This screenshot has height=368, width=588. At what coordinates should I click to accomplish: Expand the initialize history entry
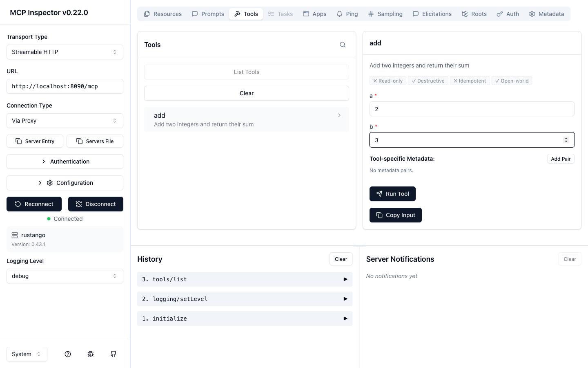(x=245, y=319)
